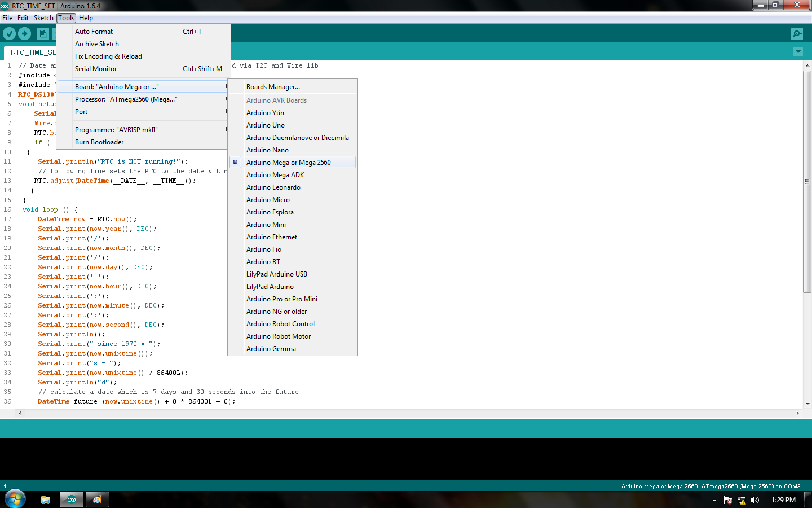Select the Arduino Uno board

pyautogui.click(x=292, y=125)
